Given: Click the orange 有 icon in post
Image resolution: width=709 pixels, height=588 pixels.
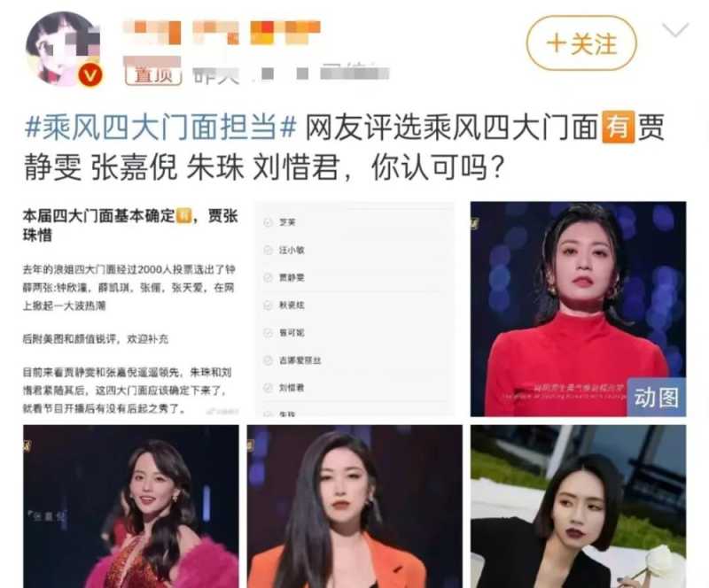Looking at the screenshot, I should pos(618,128).
